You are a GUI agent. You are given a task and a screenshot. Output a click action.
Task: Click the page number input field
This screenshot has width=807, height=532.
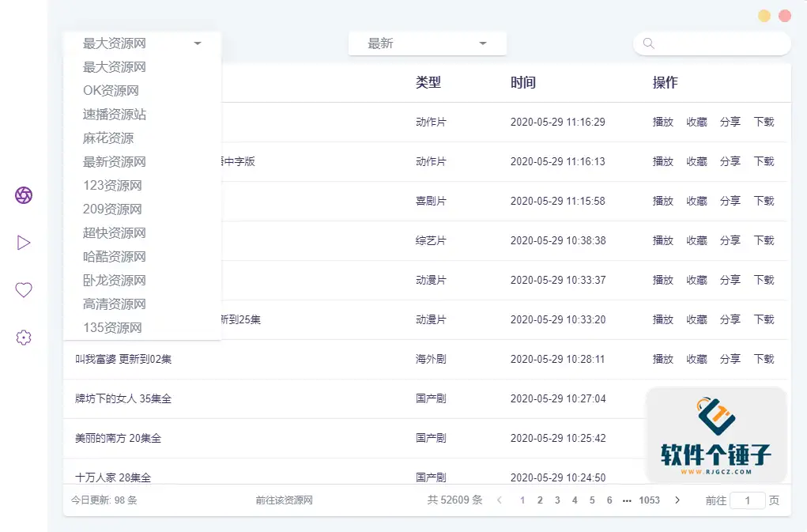(746, 500)
